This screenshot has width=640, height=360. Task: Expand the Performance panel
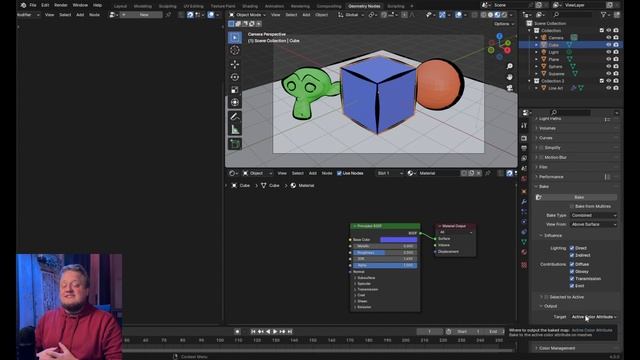point(551,177)
